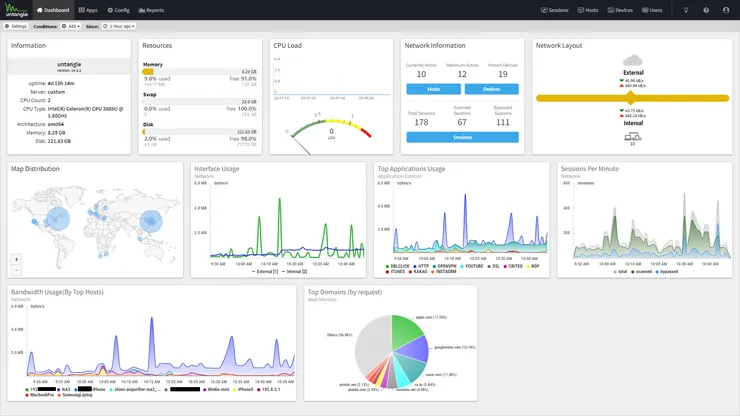
Task: Zoom out on the map distribution
Action: coord(17,270)
